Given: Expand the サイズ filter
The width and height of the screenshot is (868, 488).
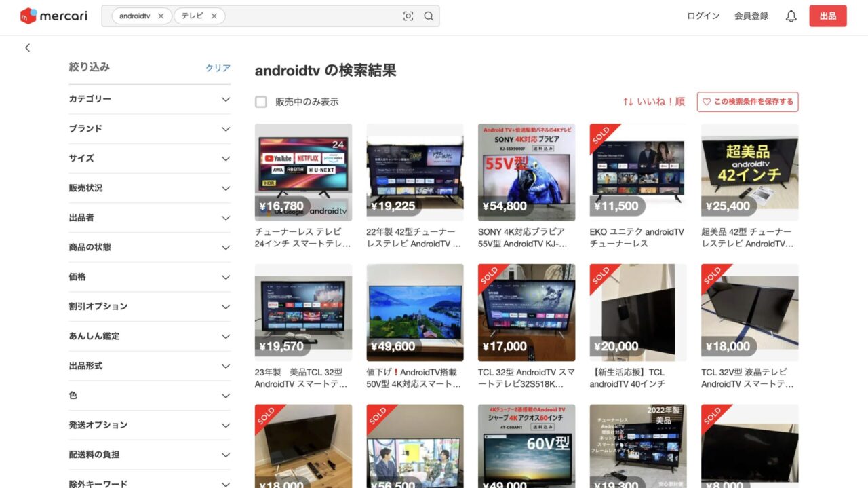Looking at the screenshot, I should click(150, 158).
